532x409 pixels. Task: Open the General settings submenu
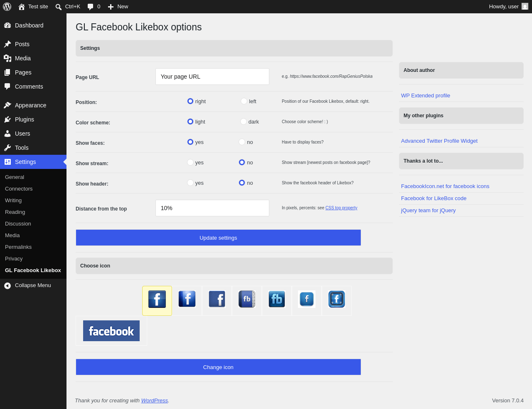(x=15, y=177)
